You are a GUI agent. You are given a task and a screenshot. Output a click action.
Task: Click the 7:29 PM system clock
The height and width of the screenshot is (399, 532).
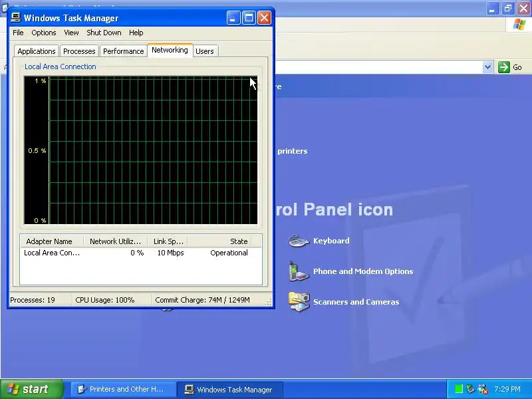[x=507, y=389]
